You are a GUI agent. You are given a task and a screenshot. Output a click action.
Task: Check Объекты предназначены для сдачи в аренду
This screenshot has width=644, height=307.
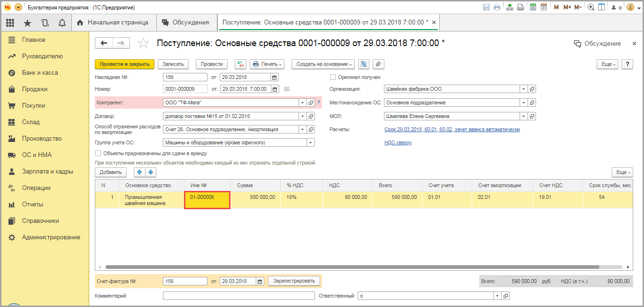98,153
